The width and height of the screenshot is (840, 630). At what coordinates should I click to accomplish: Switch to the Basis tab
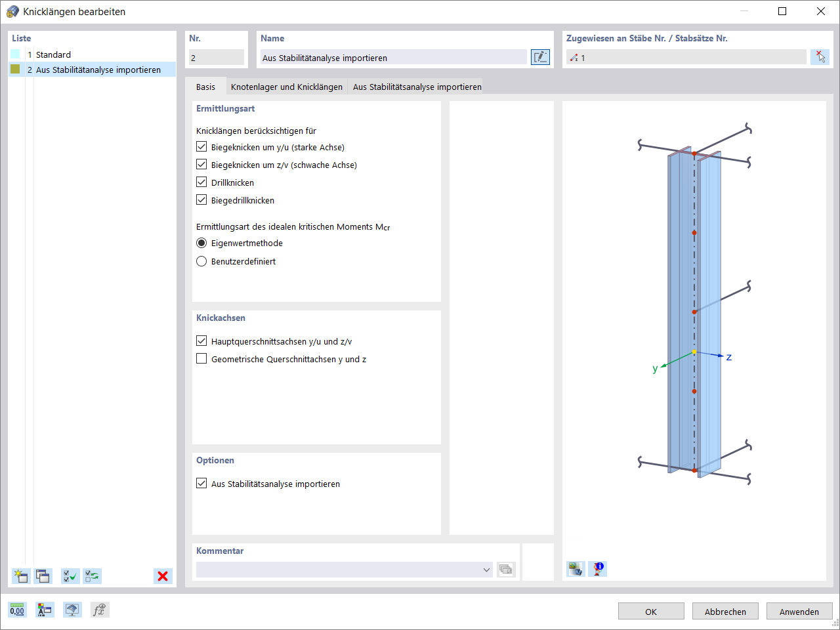pos(205,87)
